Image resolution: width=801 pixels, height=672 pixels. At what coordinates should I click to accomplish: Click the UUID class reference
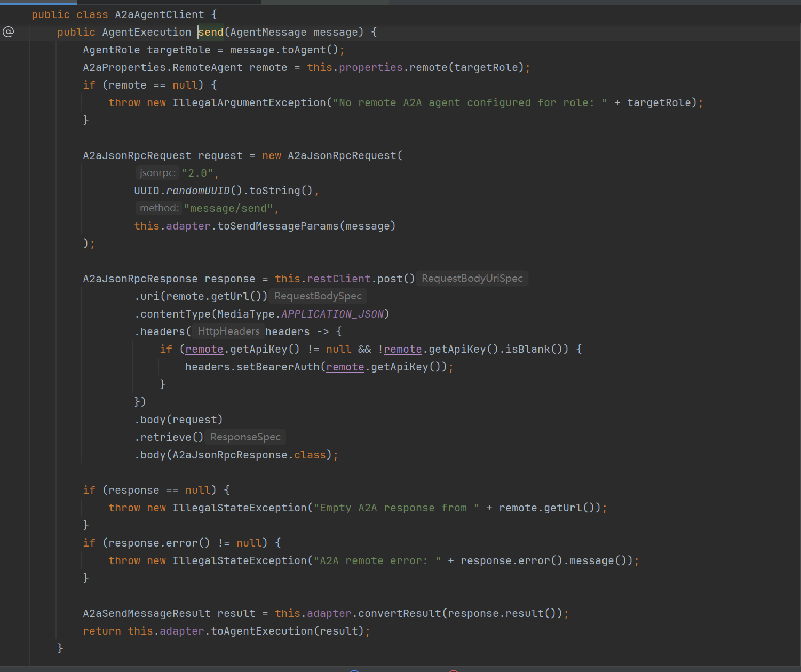tap(147, 191)
